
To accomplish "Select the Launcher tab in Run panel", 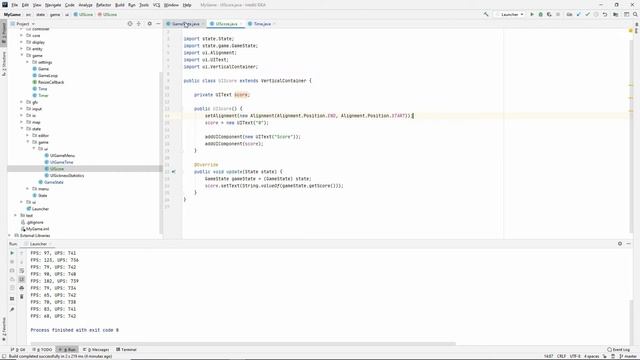I will 38,244.
